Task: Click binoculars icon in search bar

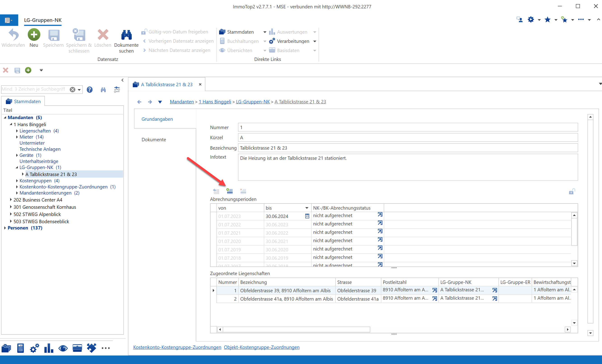Action: [x=103, y=90]
